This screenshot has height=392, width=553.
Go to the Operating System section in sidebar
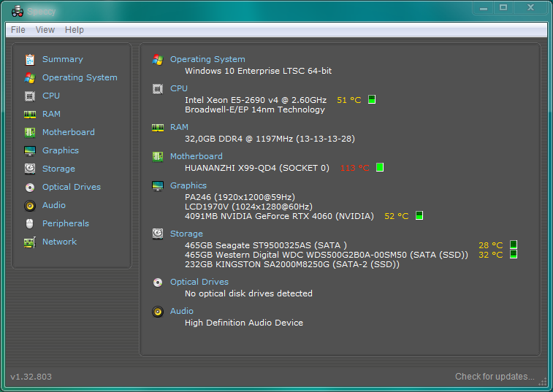click(x=80, y=77)
